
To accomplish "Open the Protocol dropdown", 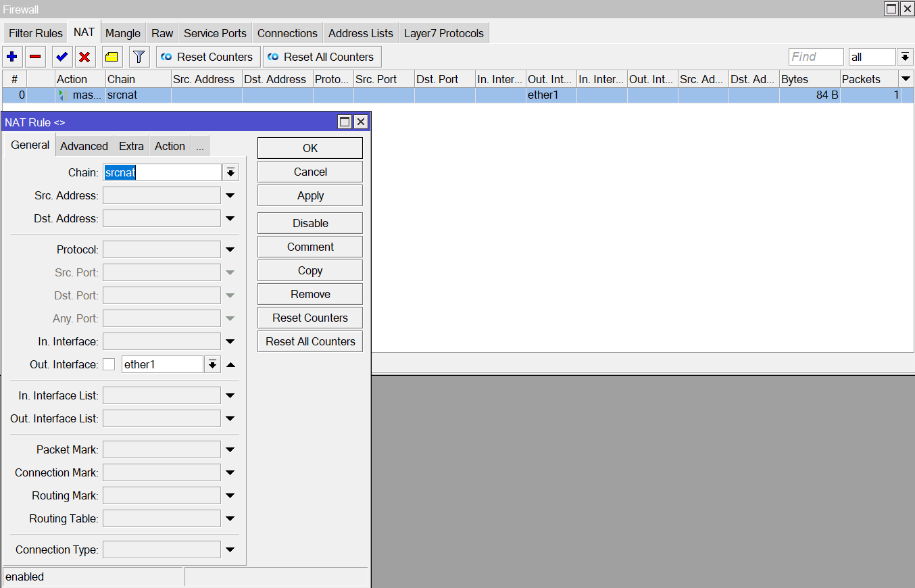I will pos(230,249).
